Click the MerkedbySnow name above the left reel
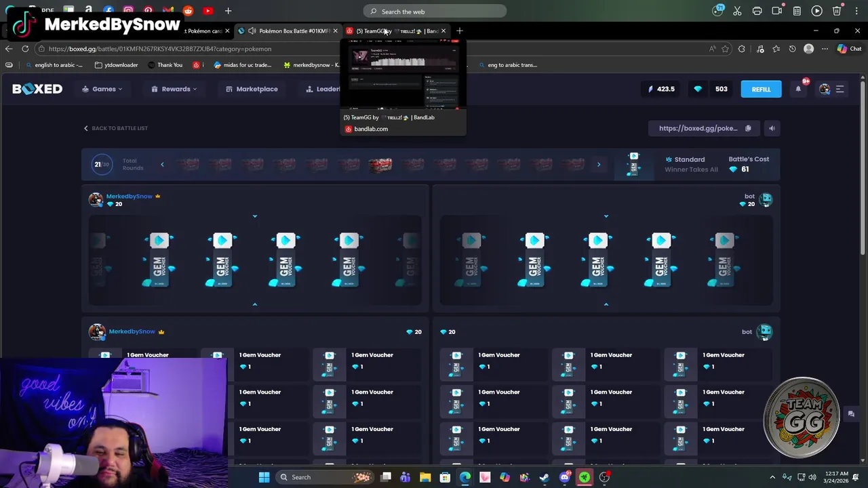 (x=129, y=196)
